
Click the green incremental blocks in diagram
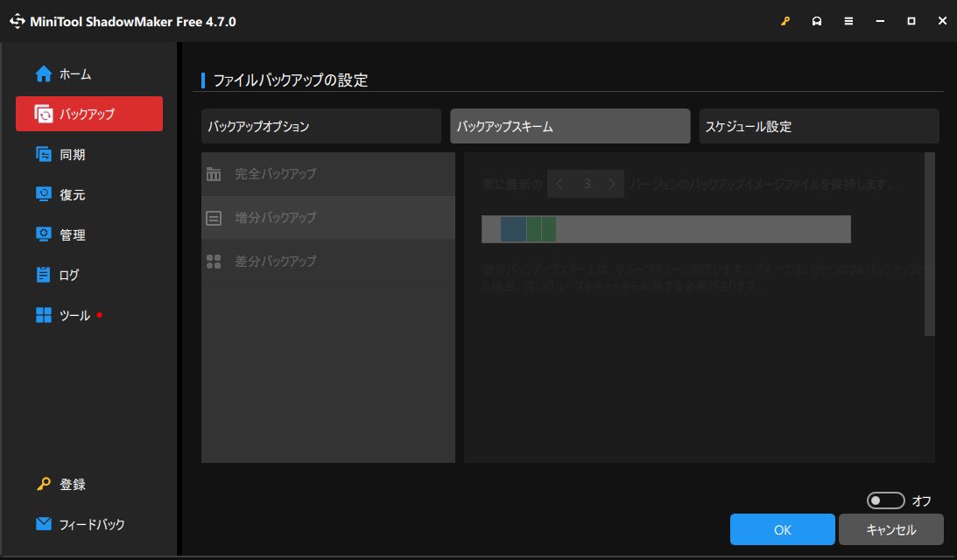[x=541, y=229]
